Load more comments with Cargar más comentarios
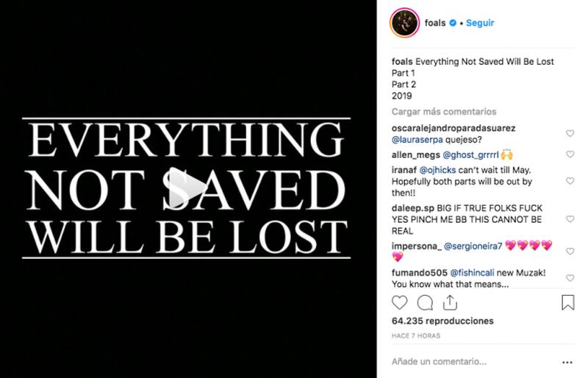The width and height of the screenshot is (588, 378). (x=444, y=112)
